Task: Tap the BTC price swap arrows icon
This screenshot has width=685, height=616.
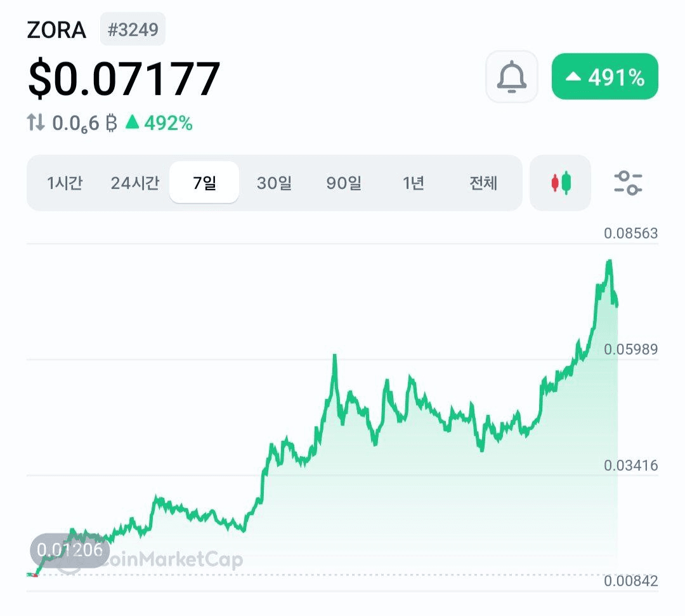Action: pyautogui.click(x=36, y=123)
